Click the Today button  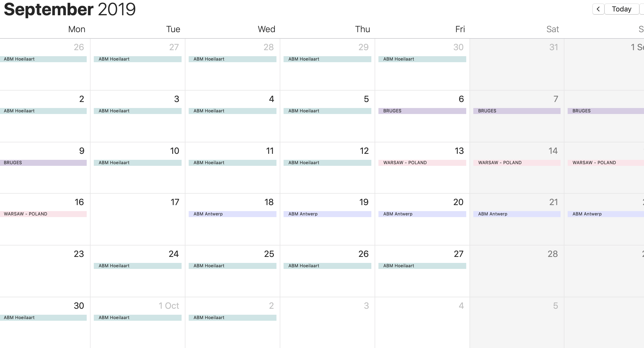[621, 9]
